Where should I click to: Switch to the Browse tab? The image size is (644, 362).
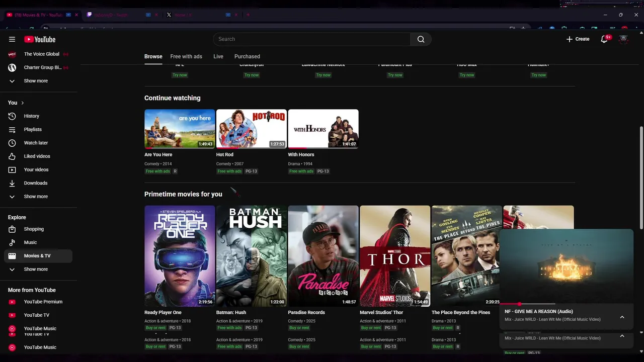click(153, 56)
